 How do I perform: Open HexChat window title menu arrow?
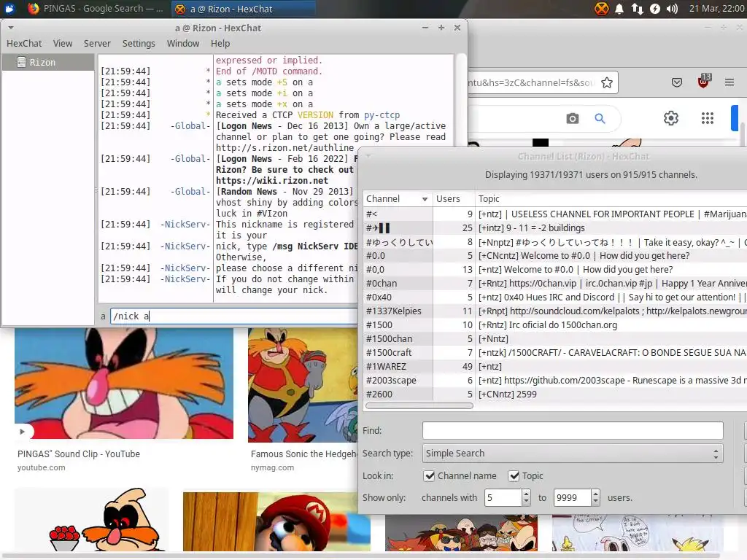click(x=10, y=28)
